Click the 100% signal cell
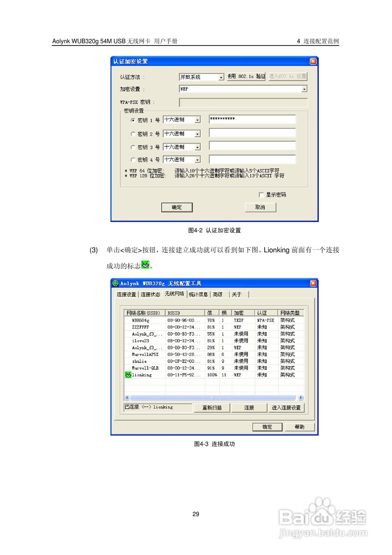392x555 pixels. [212, 375]
